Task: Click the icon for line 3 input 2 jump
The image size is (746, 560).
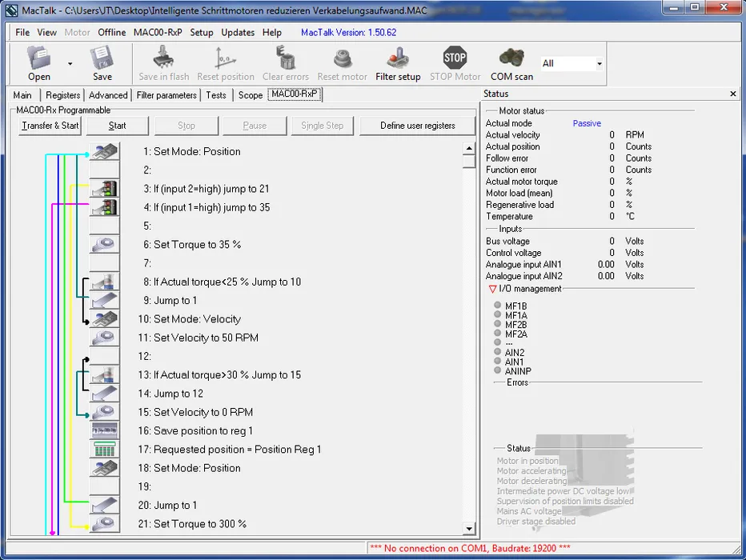Action: (104, 189)
